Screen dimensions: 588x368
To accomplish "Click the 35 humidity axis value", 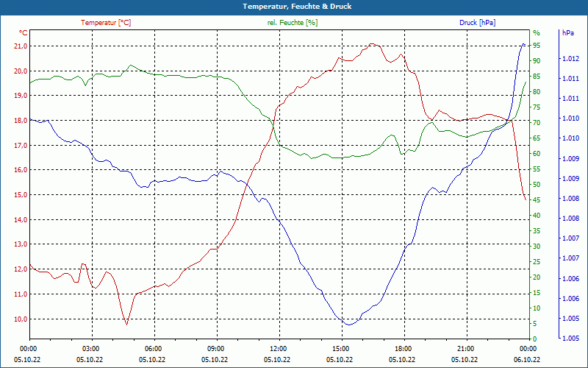I will 537,231.
